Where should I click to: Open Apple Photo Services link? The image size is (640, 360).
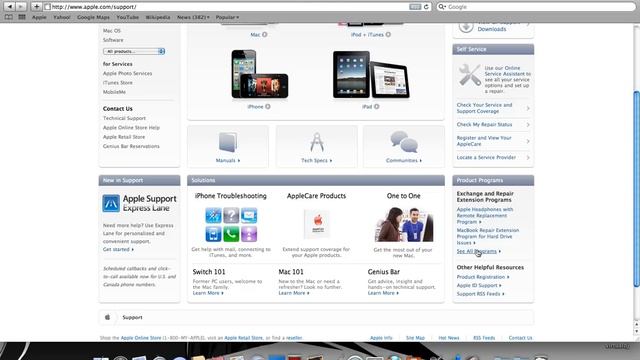click(x=127, y=73)
